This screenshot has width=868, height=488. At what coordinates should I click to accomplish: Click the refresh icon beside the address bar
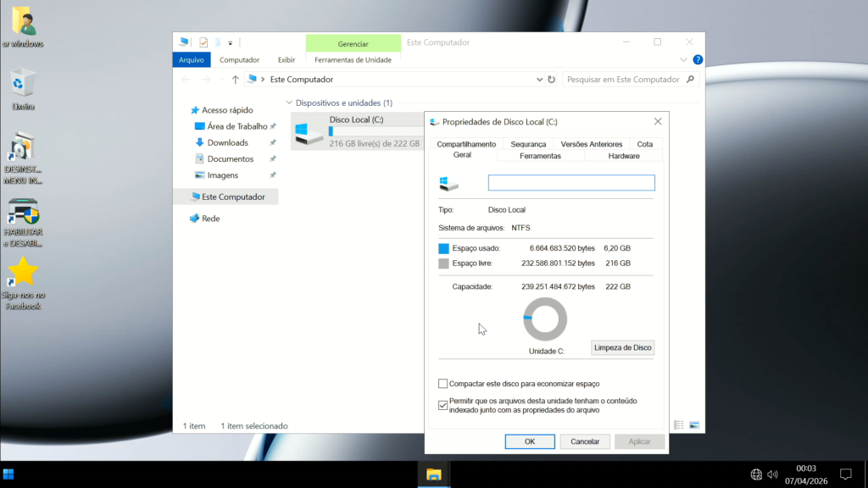pos(552,80)
